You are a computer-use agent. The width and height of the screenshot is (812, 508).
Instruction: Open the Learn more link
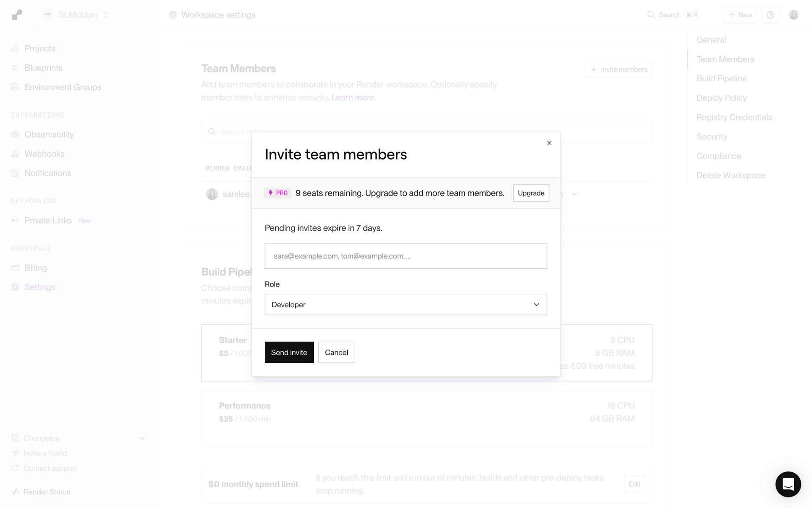point(354,97)
